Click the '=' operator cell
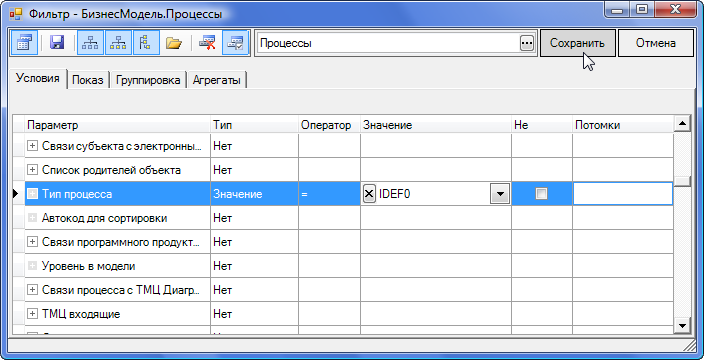 coord(330,194)
